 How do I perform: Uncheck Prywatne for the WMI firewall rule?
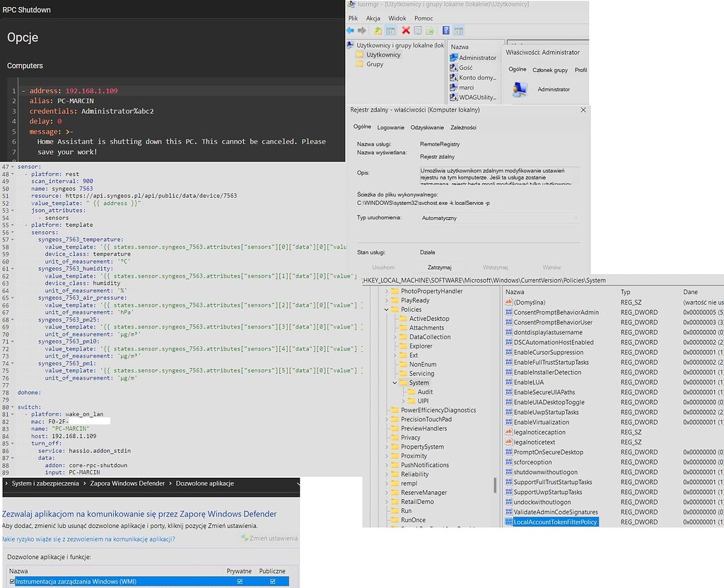(x=239, y=580)
